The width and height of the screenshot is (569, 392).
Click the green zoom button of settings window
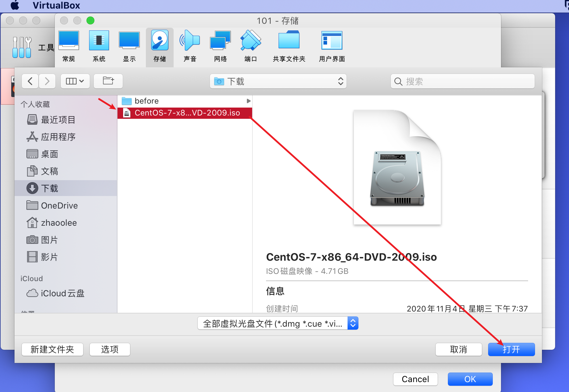pos(90,20)
